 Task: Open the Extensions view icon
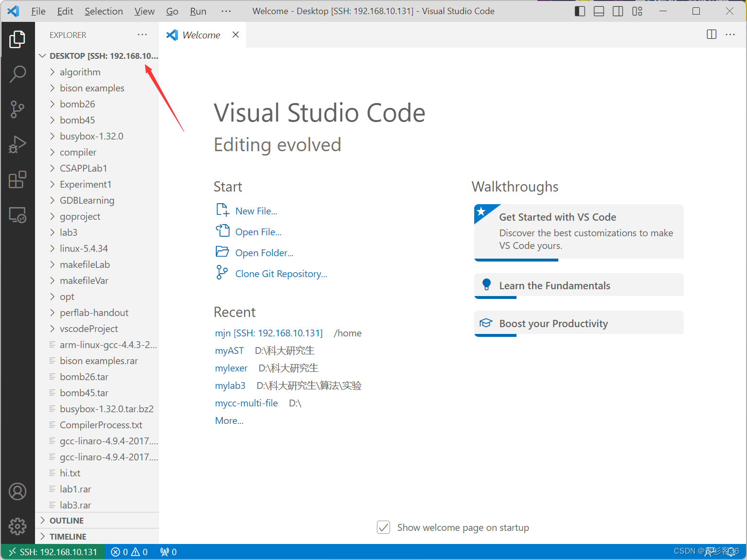[x=18, y=179]
